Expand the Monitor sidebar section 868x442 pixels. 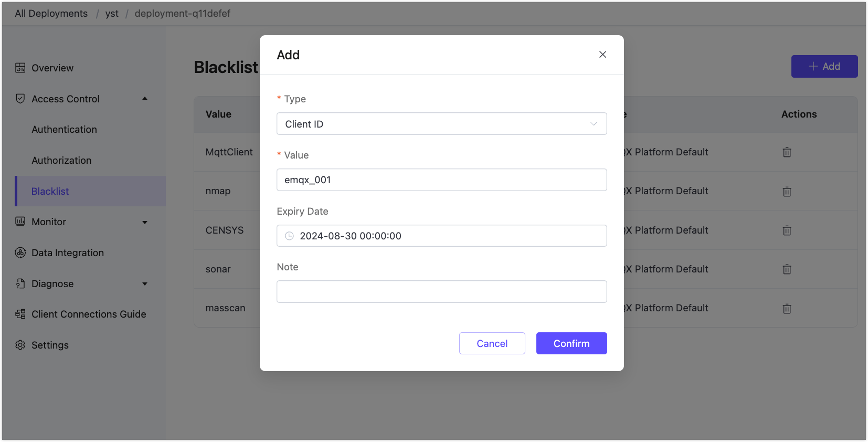tap(145, 222)
